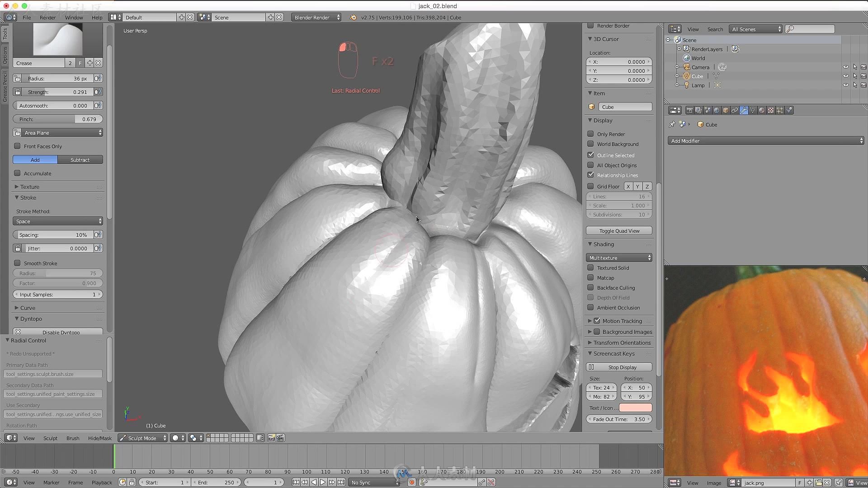Click the lamp icon in outliner
Screen dimensions: 868x488
(687, 84)
